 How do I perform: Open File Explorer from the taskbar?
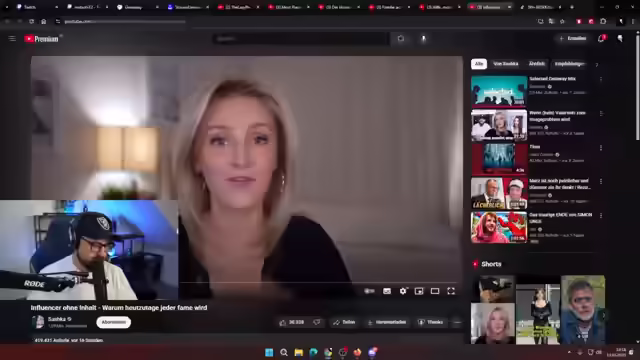[x=299, y=352]
